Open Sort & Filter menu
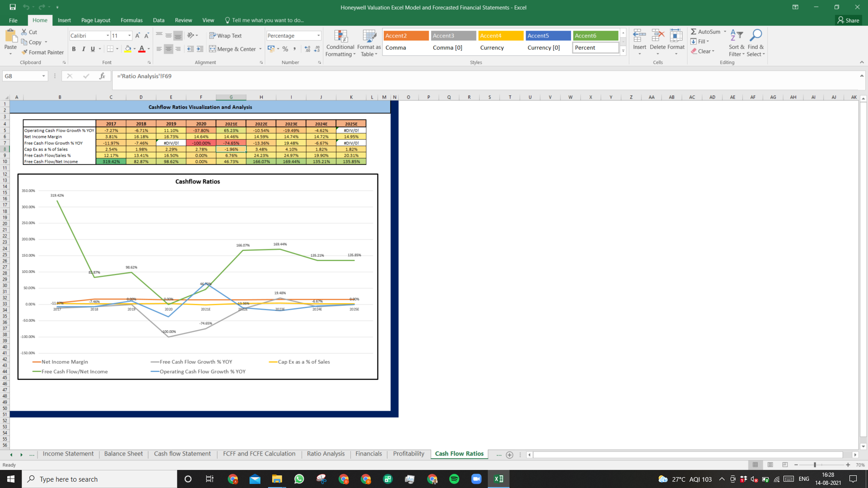The height and width of the screenshot is (488, 868). tap(736, 43)
